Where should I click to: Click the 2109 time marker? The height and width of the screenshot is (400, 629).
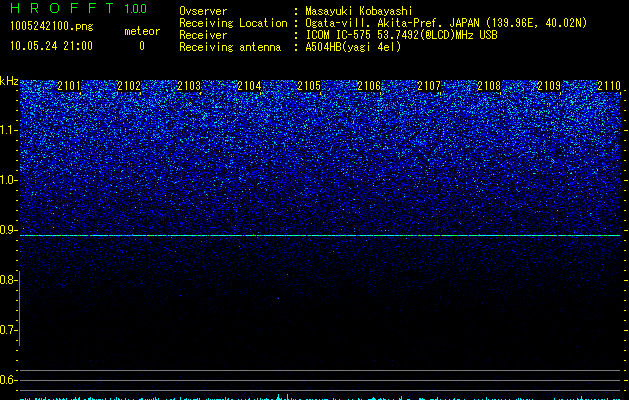[x=549, y=85]
